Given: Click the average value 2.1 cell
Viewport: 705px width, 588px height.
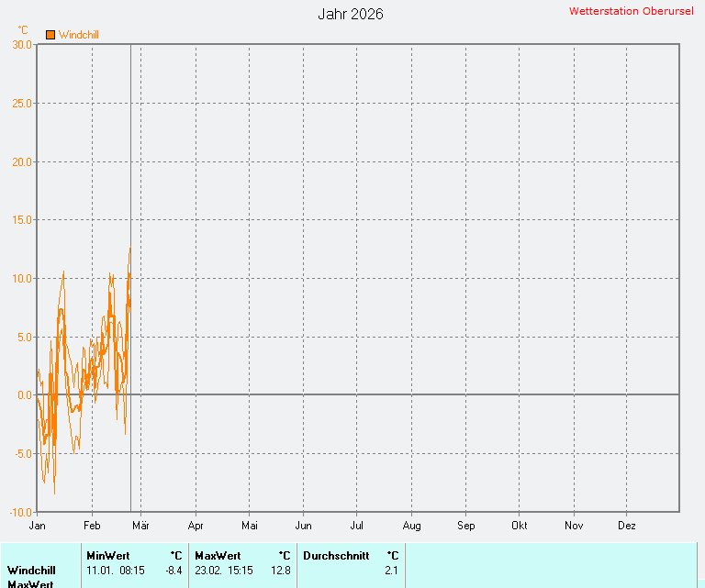Looking at the screenshot, I should point(391,570).
